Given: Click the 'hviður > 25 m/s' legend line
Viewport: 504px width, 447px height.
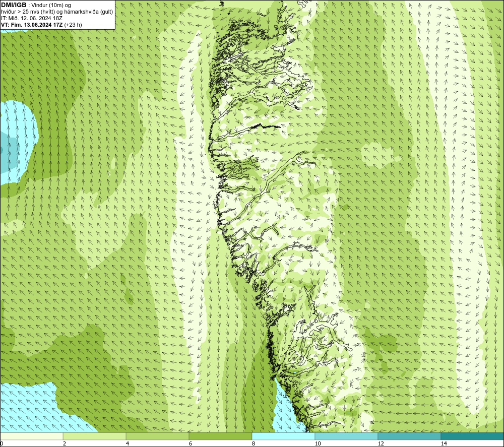Looking at the screenshot, I should 57,12.
